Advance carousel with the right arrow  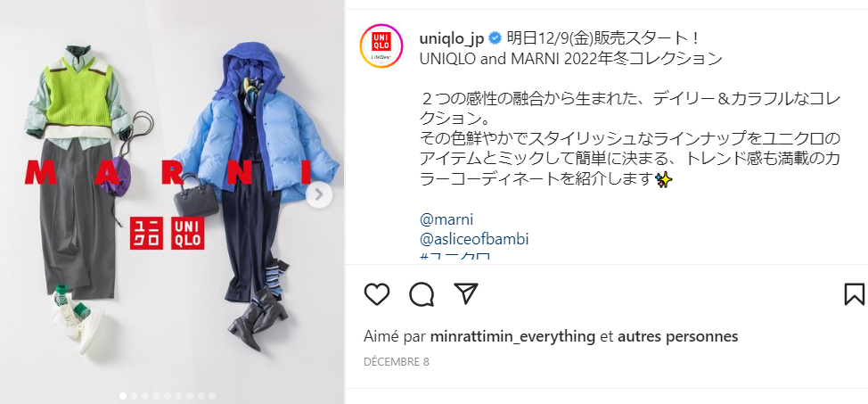coord(319,194)
